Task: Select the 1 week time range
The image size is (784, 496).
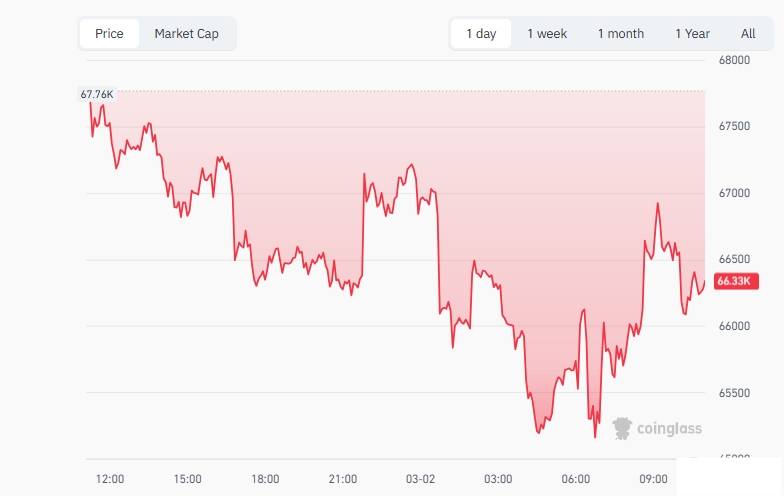Action: [547, 34]
